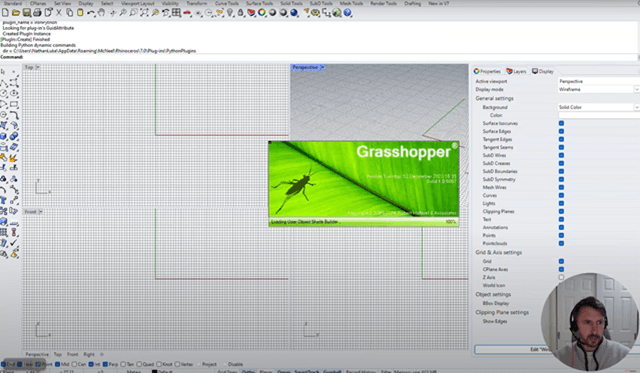
Task: Open the Display panel tab
Action: (543, 71)
